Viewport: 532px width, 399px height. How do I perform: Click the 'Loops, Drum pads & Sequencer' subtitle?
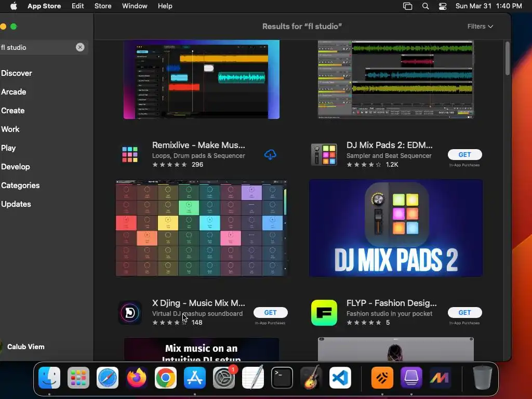coord(198,156)
